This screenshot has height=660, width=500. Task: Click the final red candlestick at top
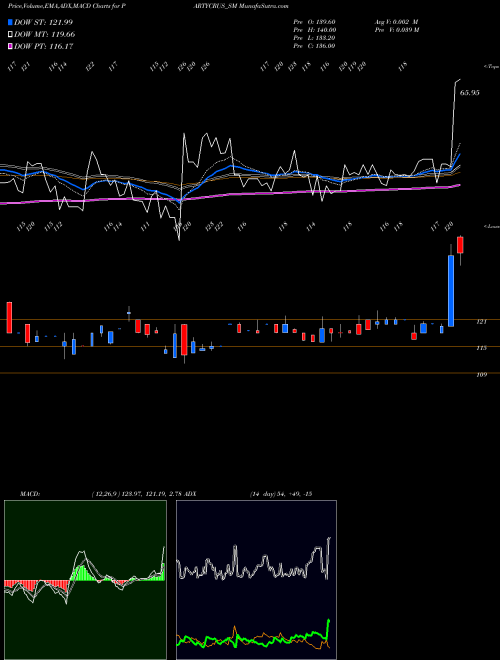[x=460, y=245]
